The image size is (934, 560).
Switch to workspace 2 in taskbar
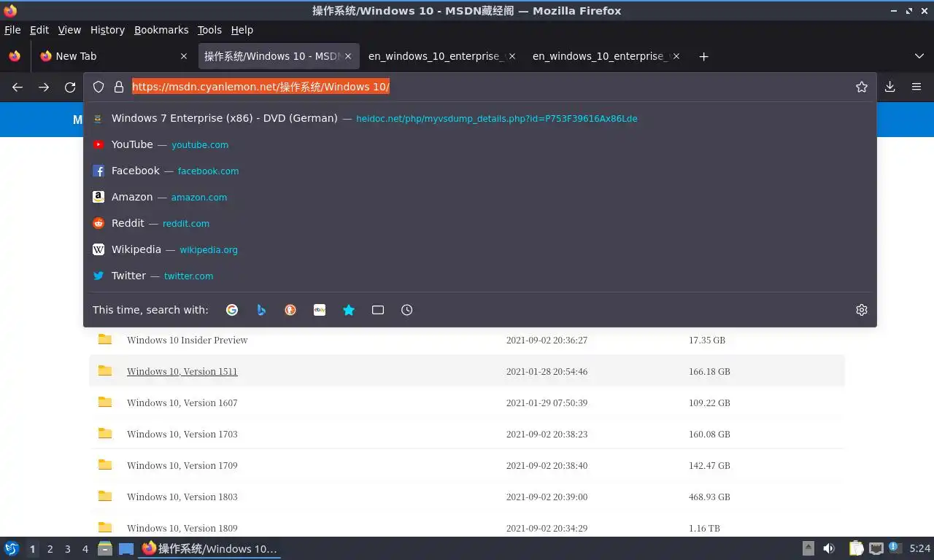click(50, 549)
